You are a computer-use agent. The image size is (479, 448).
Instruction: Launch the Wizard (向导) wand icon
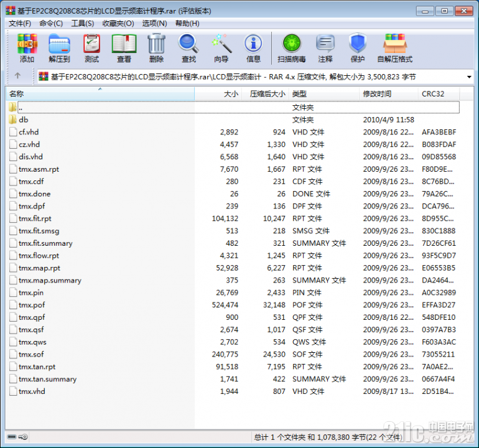click(221, 44)
